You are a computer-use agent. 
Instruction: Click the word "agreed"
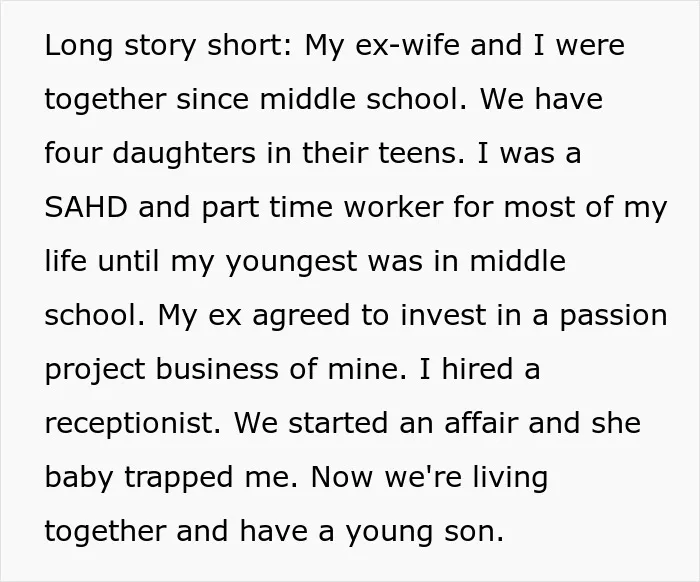click(301, 316)
